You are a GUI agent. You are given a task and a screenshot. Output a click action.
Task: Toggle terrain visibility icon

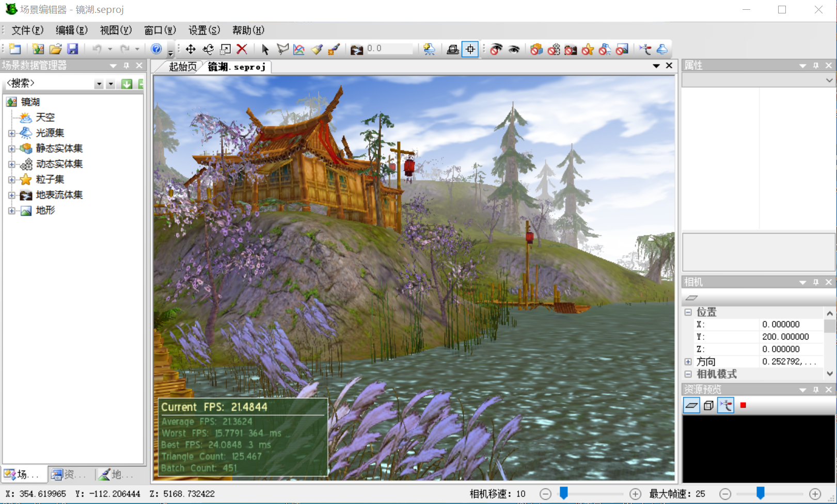[622, 49]
